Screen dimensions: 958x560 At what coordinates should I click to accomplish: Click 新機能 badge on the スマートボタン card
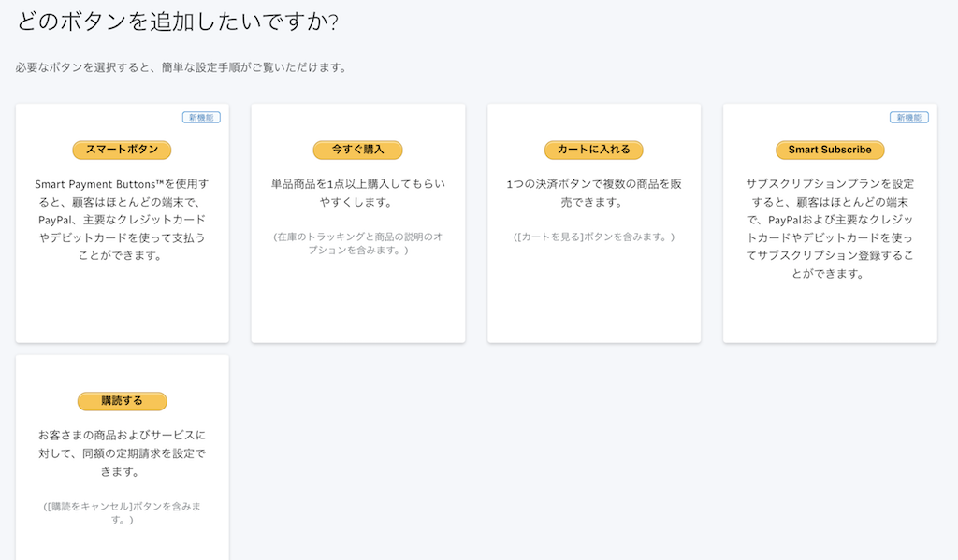(x=201, y=118)
